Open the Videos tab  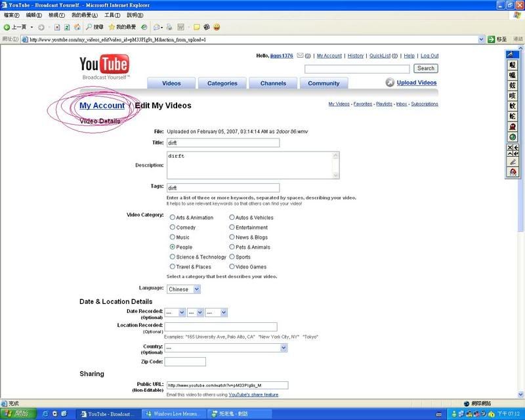171,83
